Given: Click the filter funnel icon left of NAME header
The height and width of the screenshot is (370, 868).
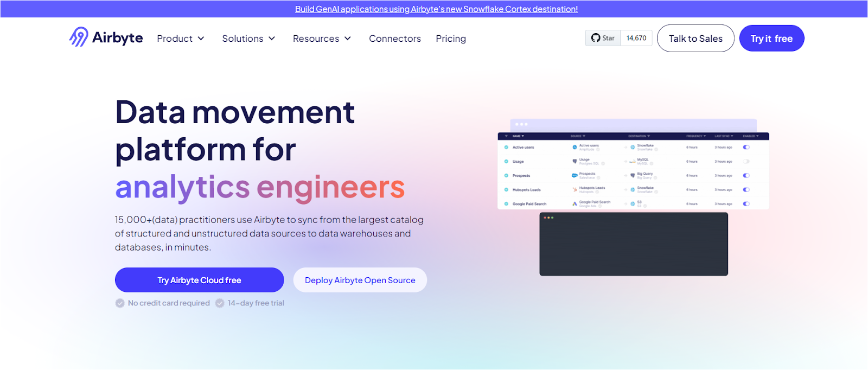Looking at the screenshot, I should [506, 136].
